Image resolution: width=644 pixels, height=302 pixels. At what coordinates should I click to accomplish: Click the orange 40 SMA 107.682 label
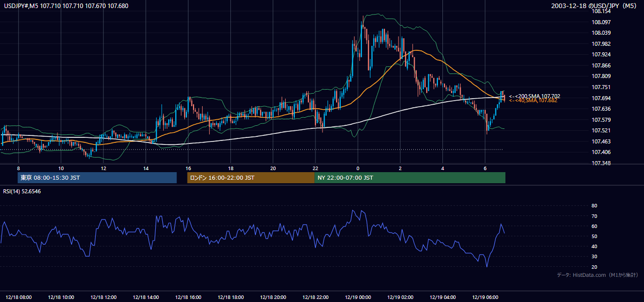[x=533, y=101]
